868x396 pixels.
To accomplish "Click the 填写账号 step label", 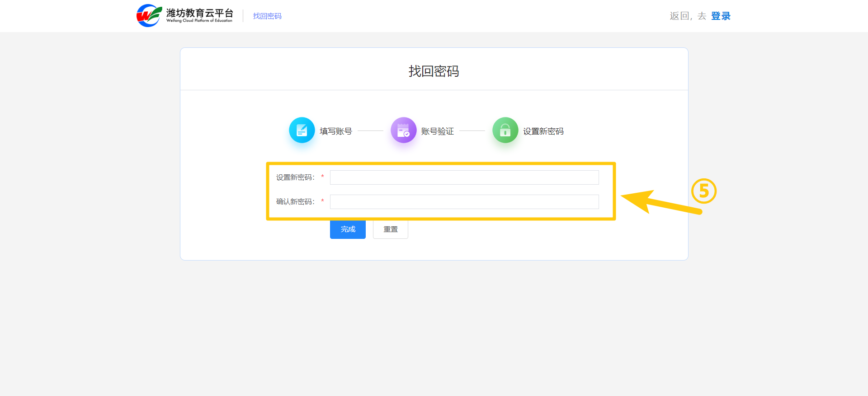I will coord(336,131).
